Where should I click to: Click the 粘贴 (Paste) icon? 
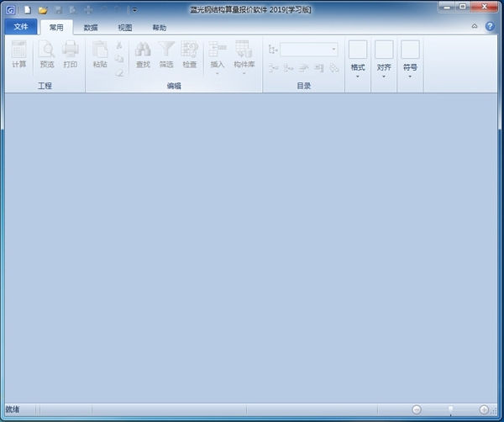[100, 54]
